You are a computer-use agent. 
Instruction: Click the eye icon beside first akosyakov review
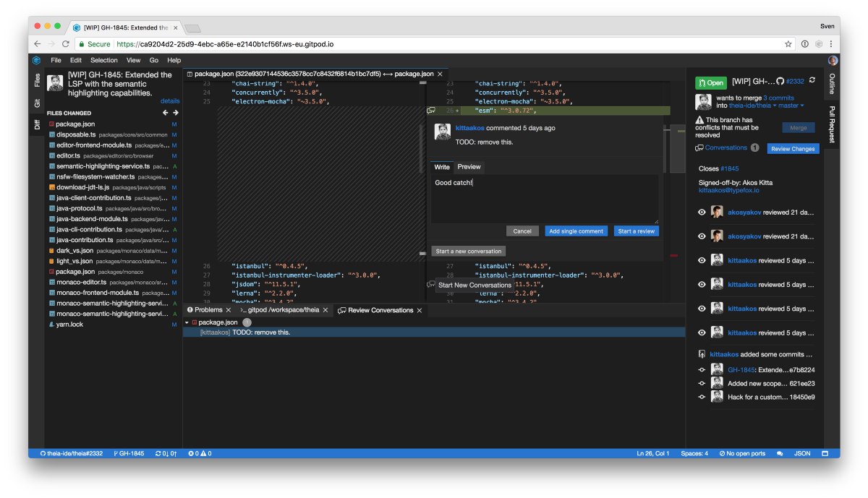pyautogui.click(x=701, y=212)
